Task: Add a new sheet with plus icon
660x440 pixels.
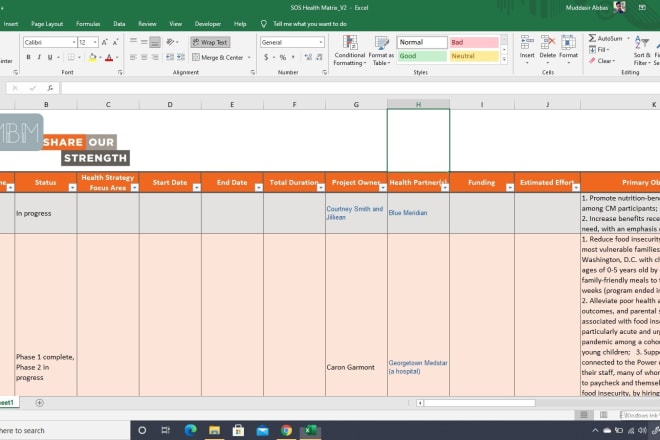Action: [x=40, y=403]
